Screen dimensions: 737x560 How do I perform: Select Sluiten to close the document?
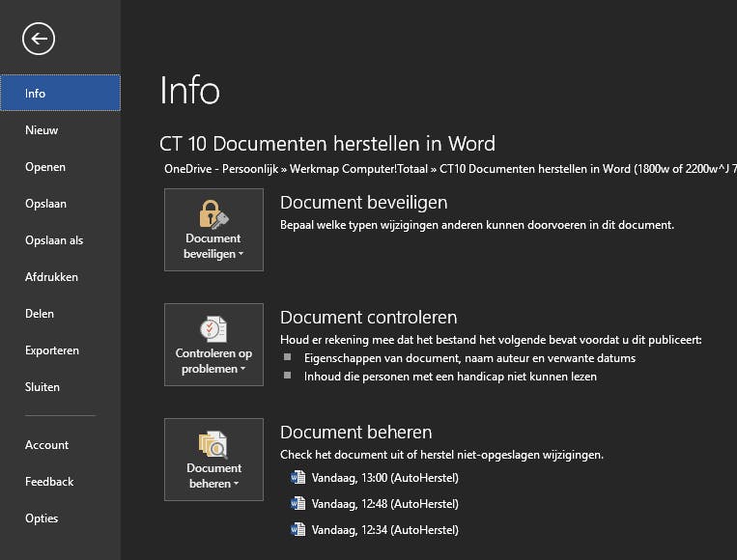[x=61, y=386]
